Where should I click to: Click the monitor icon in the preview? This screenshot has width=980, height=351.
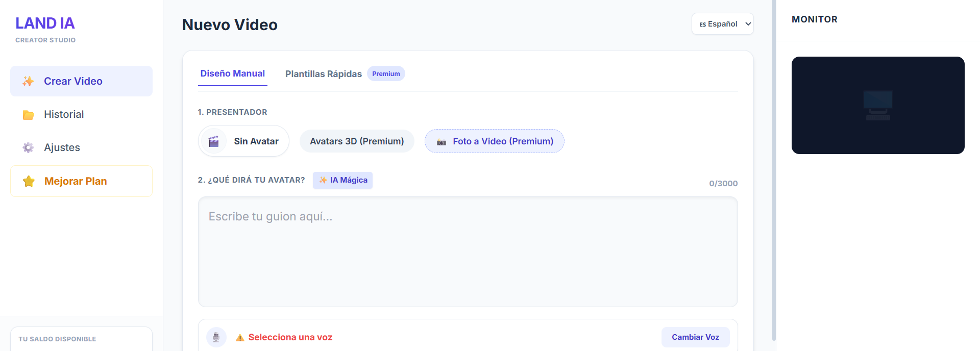[878, 106]
